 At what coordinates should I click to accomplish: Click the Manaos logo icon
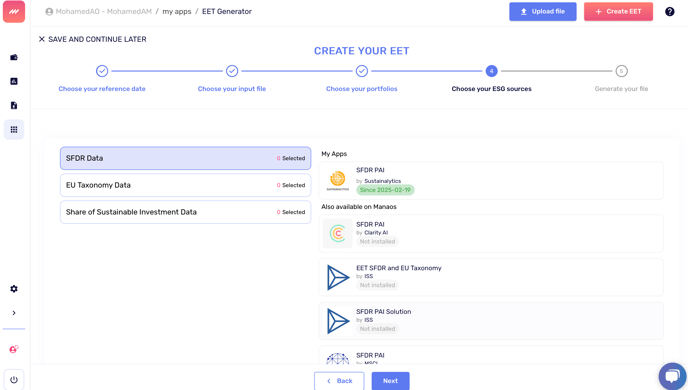(14, 11)
